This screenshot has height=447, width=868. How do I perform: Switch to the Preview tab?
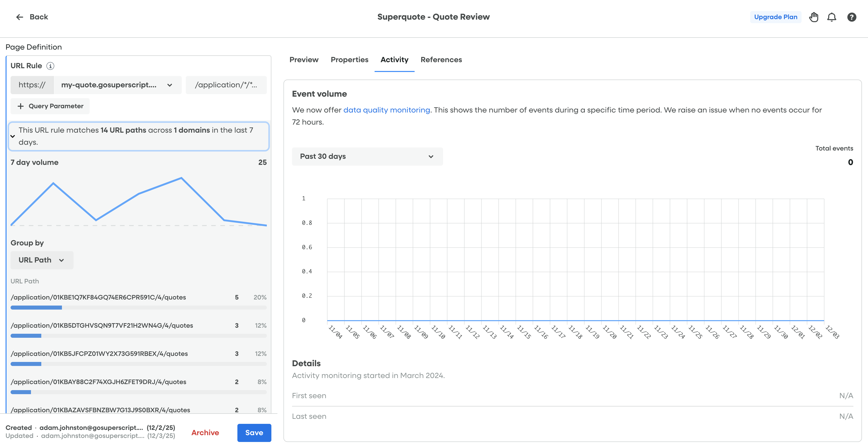pyautogui.click(x=304, y=60)
